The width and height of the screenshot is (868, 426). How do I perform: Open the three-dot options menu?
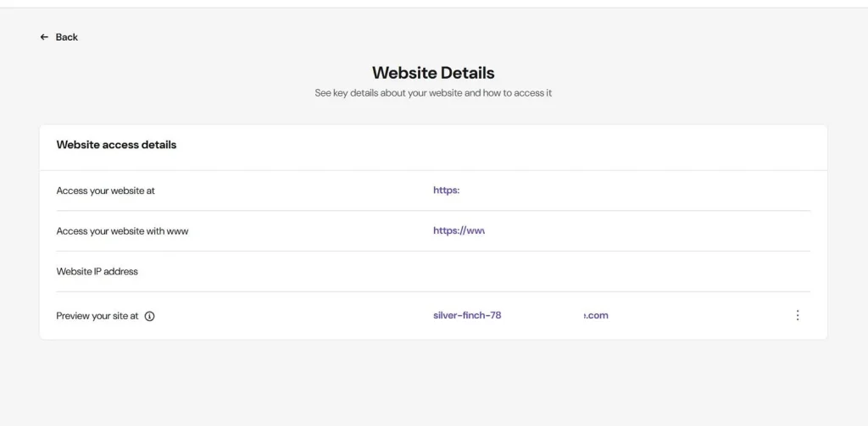pos(797,315)
